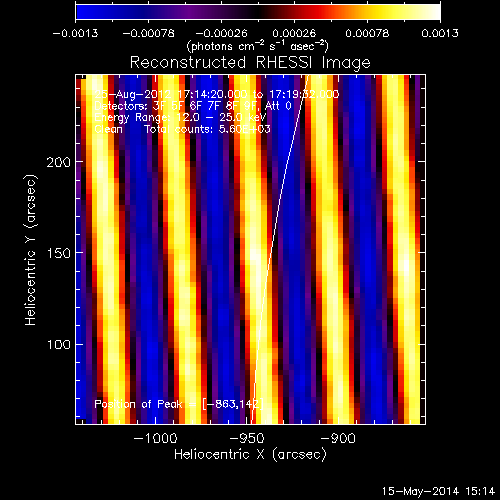This screenshot has height=500, width=500.
Task: Click the 100 y-axis tick label
Action: (x=59, y=344)
